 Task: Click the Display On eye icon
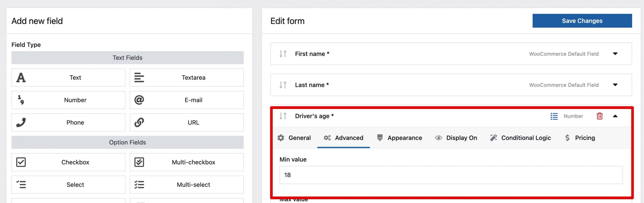(x=438, y=138)
